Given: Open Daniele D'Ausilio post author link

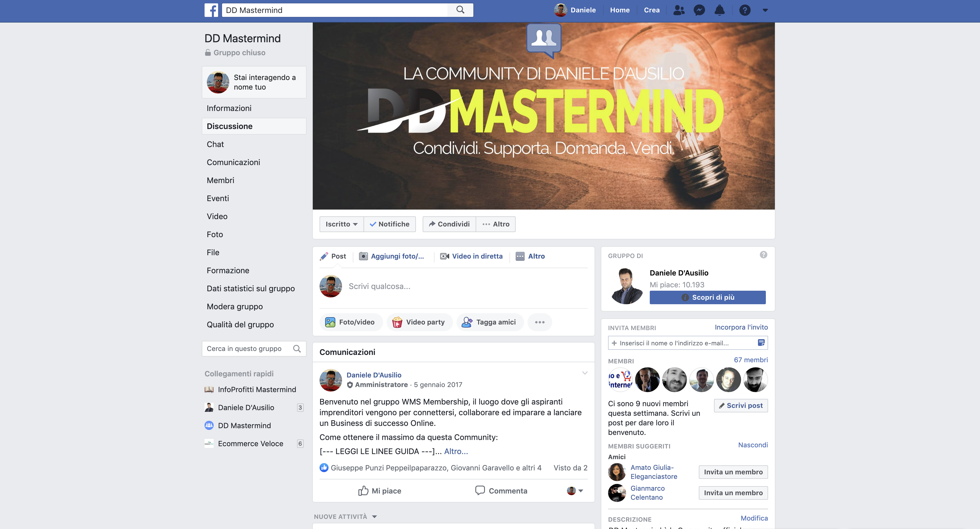Looking at the screenshot, I should point(374,375).
